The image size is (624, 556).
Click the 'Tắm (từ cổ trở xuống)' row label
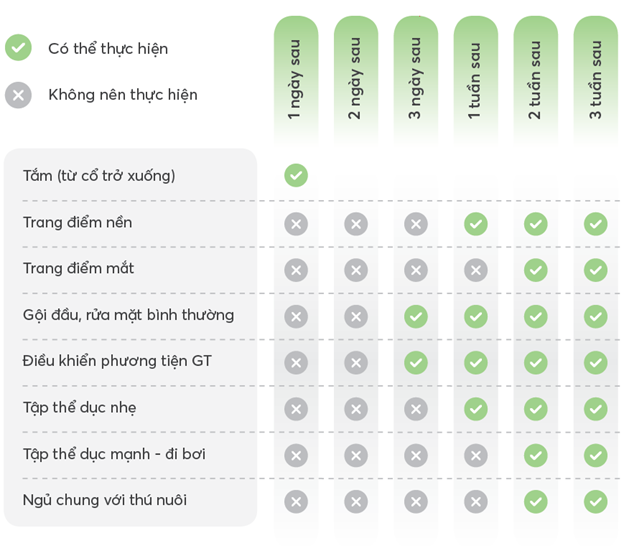click(x=99, y=176)
